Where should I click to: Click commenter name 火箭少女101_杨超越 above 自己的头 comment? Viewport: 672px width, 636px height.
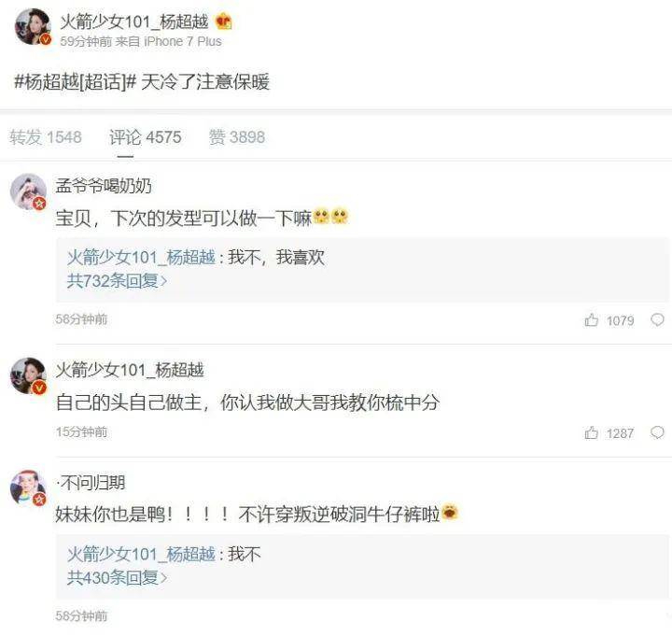click(x=130, y=370)
